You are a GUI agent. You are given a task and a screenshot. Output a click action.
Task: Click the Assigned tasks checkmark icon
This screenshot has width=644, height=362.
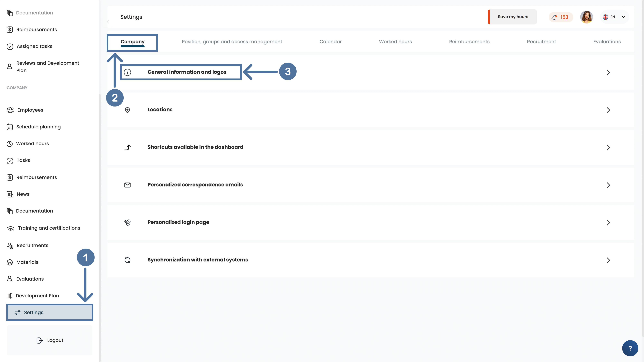(x=10, y=47)
